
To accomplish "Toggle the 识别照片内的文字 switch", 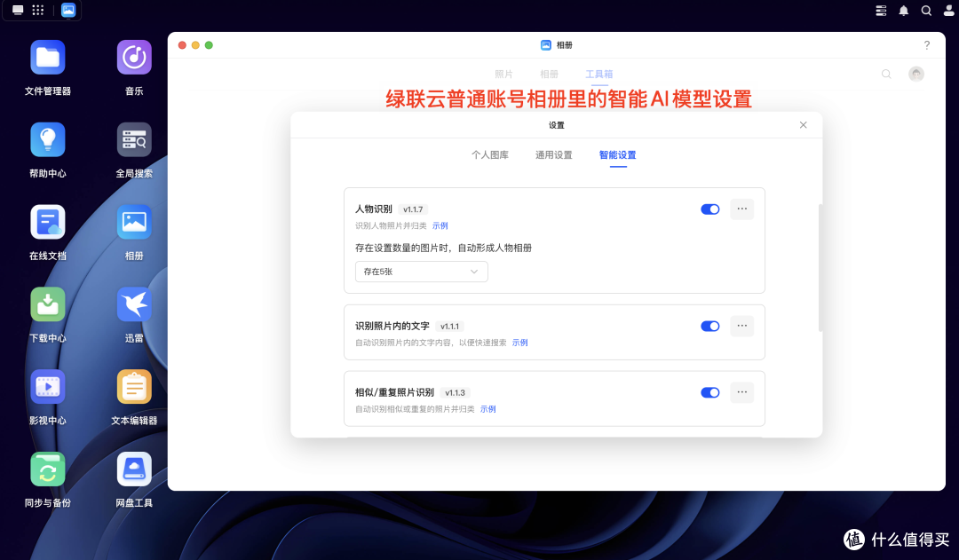I will (x=710, y=326).
